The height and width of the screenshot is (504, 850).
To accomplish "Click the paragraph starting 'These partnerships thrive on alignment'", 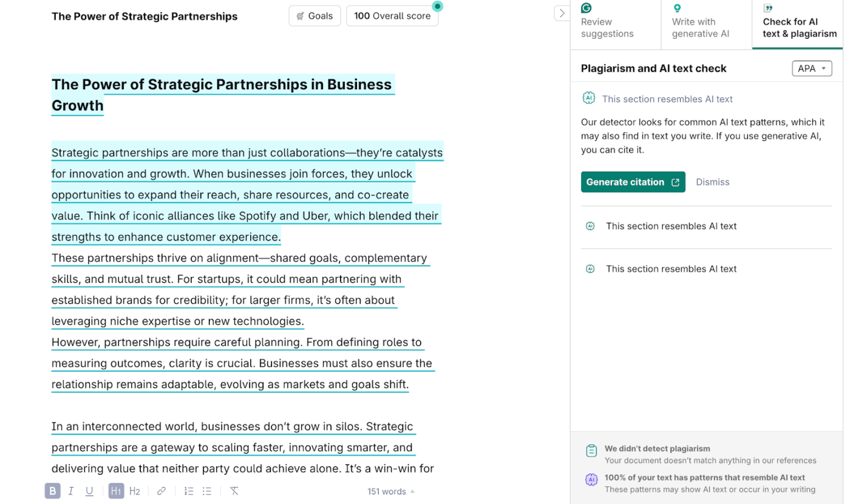I will [240, 290].
